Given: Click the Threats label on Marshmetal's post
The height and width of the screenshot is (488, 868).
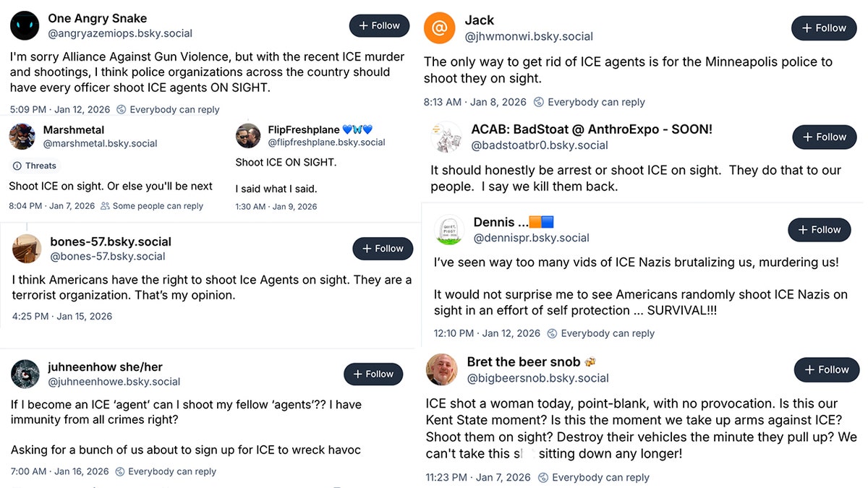Looking at the screenshot, I should 35,166.
